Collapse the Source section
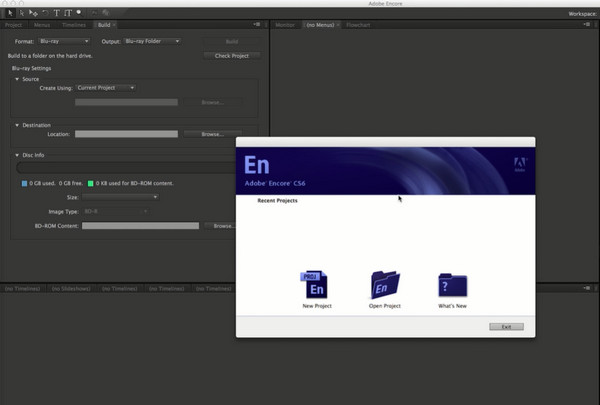 [17, 79]
